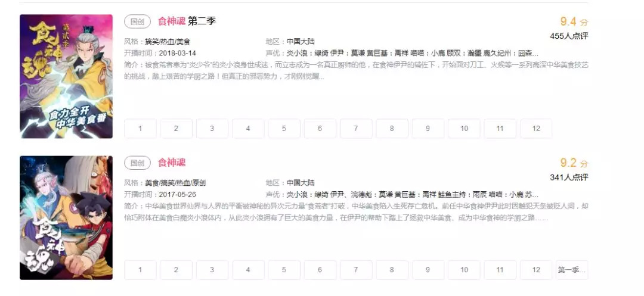The width and height of the screenshot is (644, 296).
Task: Play episode 5 of first-season 食神魂
Action: [x=284, y=270]
